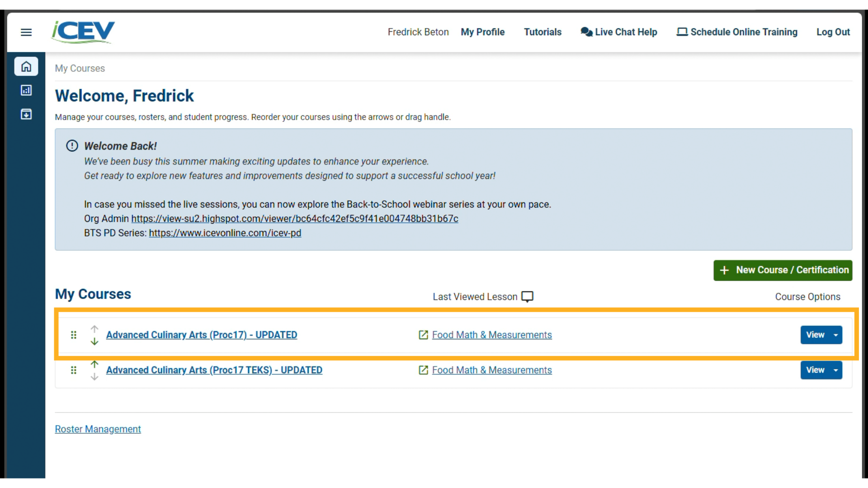868x488 pixels.
Task: Open the Org Admin highspot link
Action: 295,219
